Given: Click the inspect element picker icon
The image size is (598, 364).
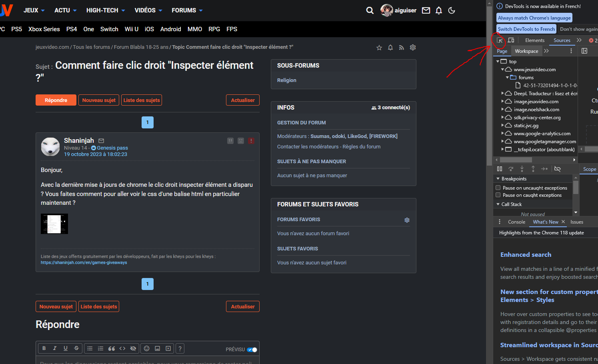Looking at the screenshot, I should [x=500, y=40].
